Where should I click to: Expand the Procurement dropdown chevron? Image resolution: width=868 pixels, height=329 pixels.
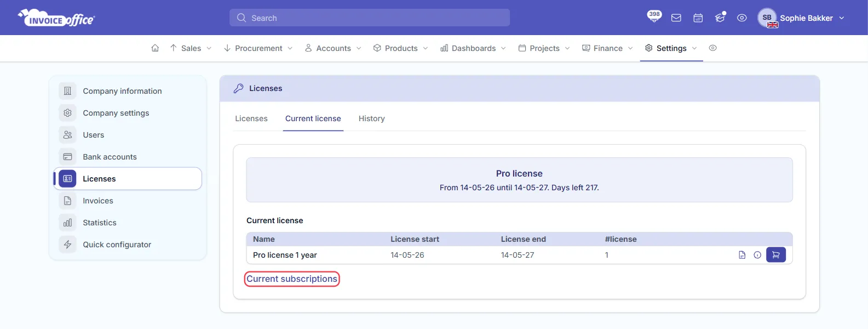tap(290, 48)
